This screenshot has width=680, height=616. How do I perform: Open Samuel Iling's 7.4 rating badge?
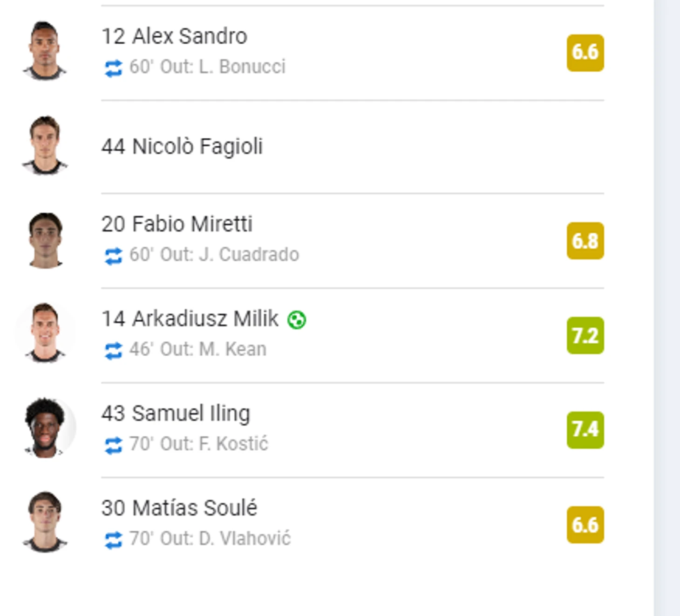point(585,430)
